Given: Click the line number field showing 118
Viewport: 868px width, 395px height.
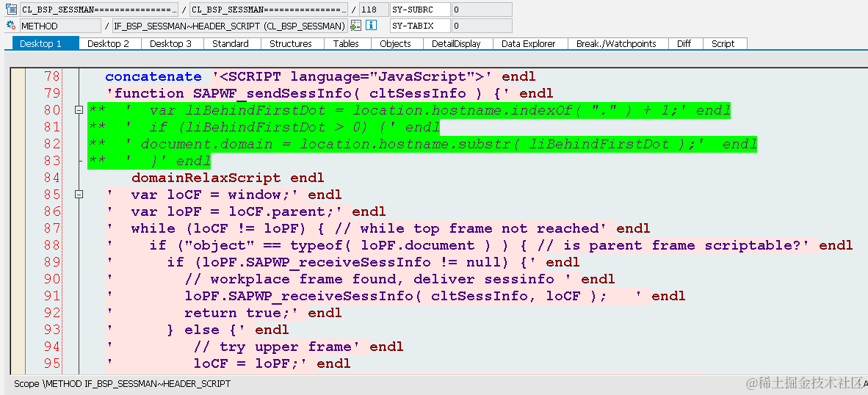Looking at the screenshot, I should (x=374, y=10).
